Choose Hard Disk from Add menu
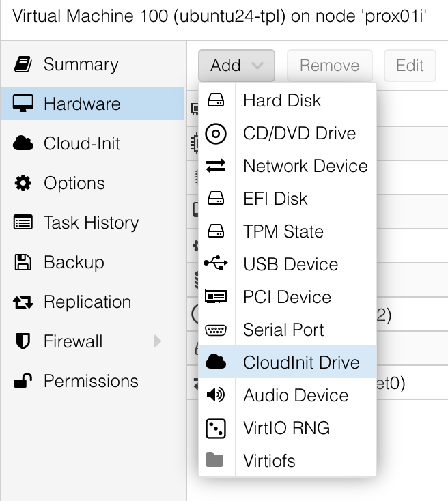 click(x=287, y=100)
